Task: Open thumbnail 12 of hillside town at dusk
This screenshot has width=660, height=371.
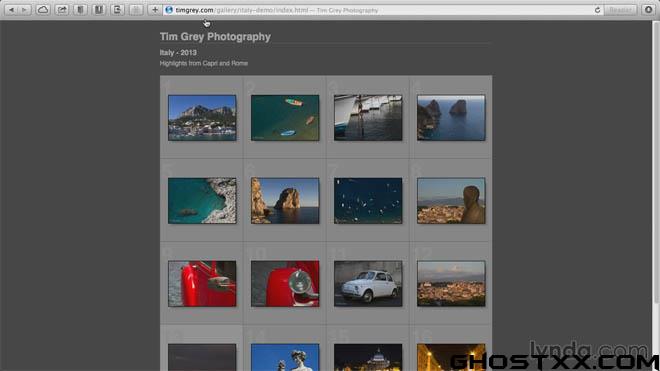Action: point(451,283)
